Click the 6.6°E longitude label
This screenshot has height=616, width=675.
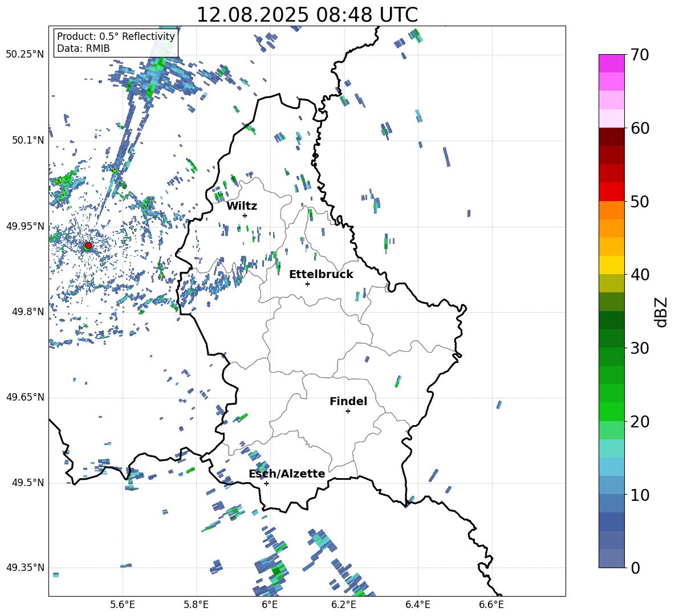(x=491, y=605)
